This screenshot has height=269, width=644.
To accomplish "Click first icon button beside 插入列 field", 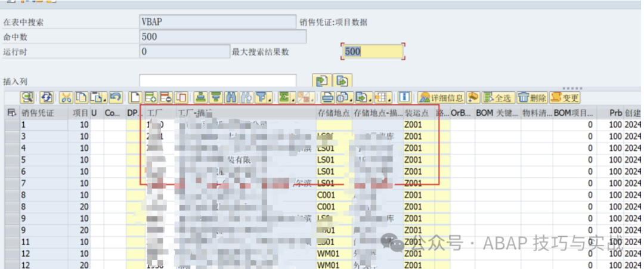I will pyautogui.click(x=321, y=81).
